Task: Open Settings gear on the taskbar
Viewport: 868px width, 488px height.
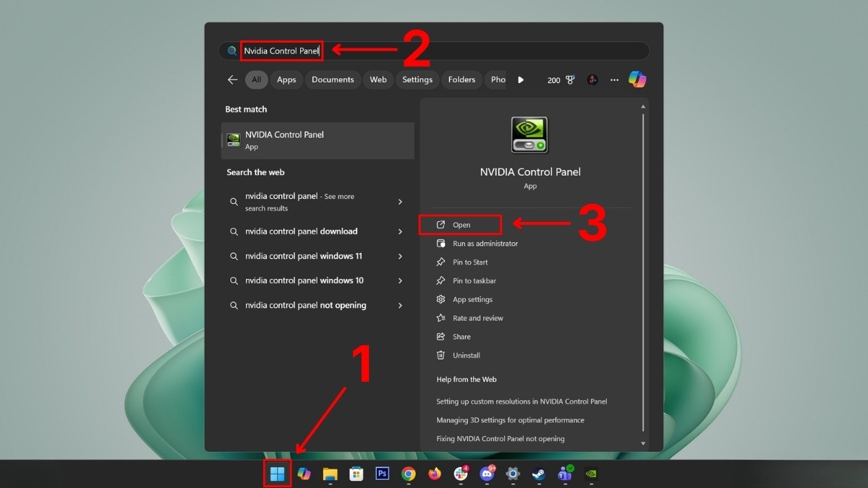Action: 513,474
